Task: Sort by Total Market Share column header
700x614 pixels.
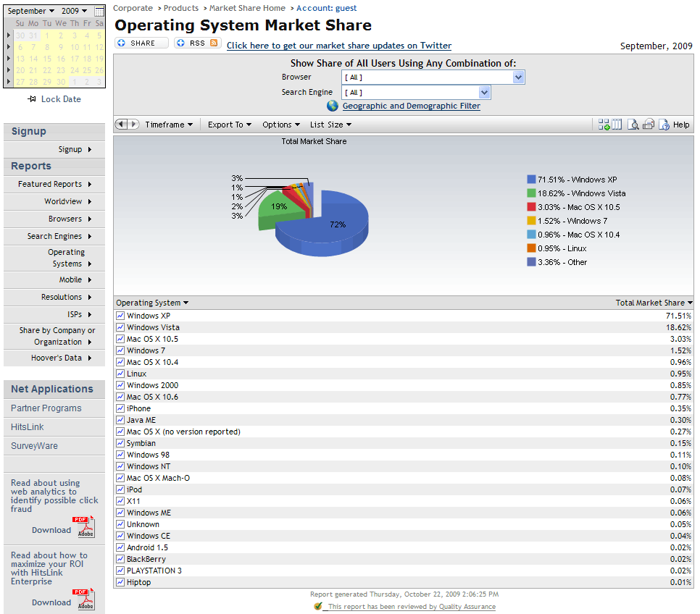Action: tap(654, 303)
